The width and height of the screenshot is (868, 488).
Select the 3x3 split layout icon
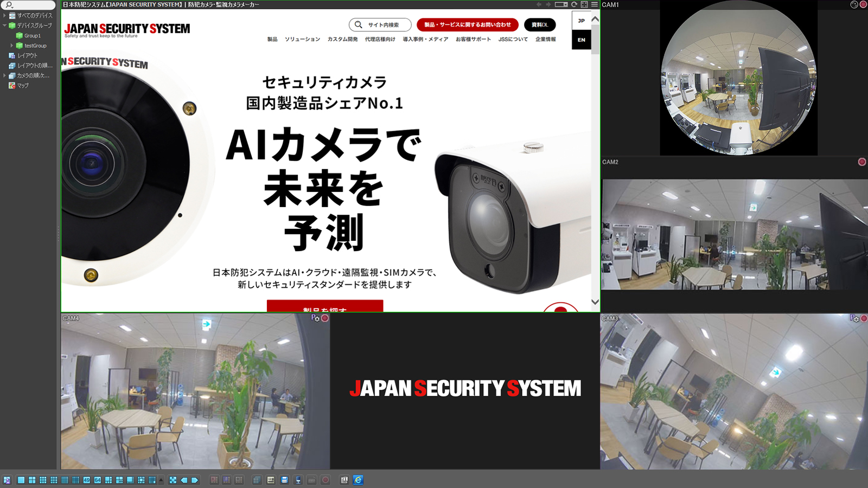point(43,480)
